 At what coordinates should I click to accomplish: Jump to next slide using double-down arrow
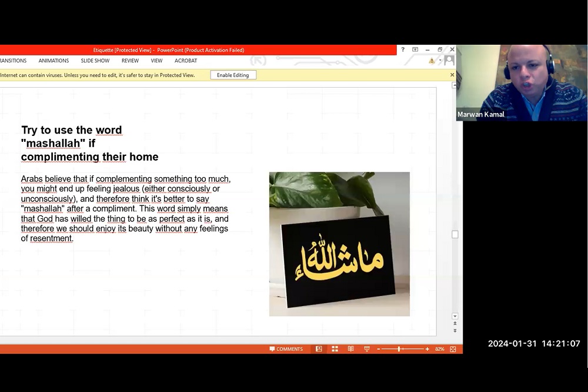tap(455, 331)
